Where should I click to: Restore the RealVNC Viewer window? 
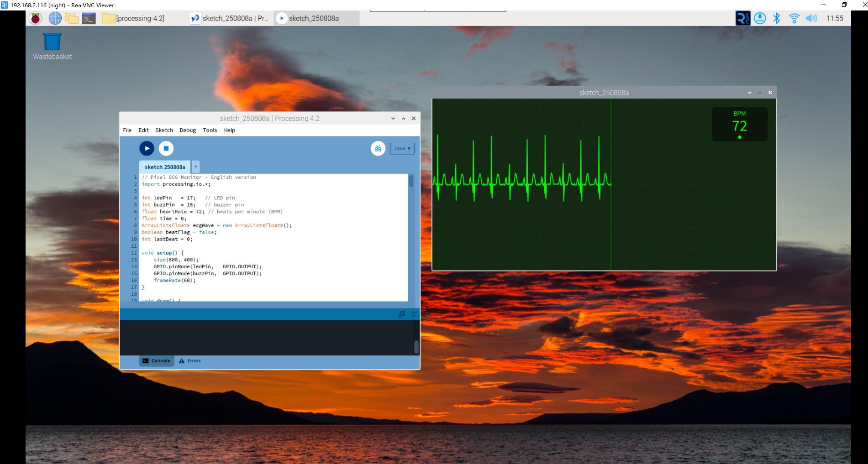(844, 5)
